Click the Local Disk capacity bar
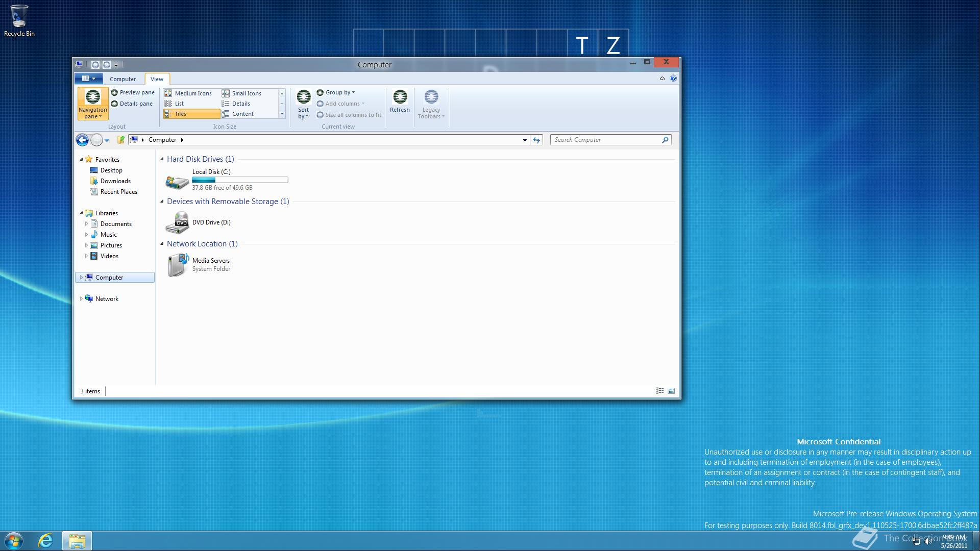Viewport: 980px width, 551px height. click(x=240, y=180)
